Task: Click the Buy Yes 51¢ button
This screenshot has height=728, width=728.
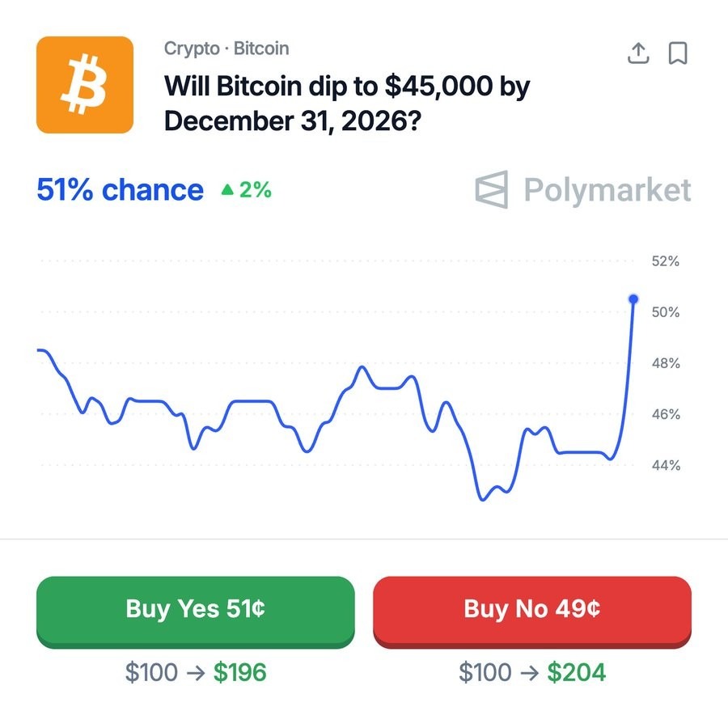Action: pyautogui.click(x=194, y=611)
